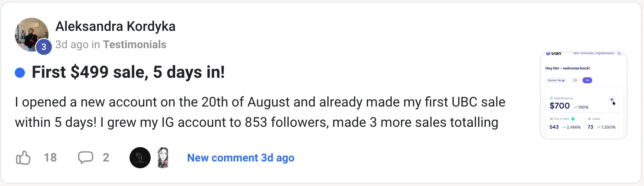
Task: Click the Stan logo in the thumbnail
Action: 552,54
